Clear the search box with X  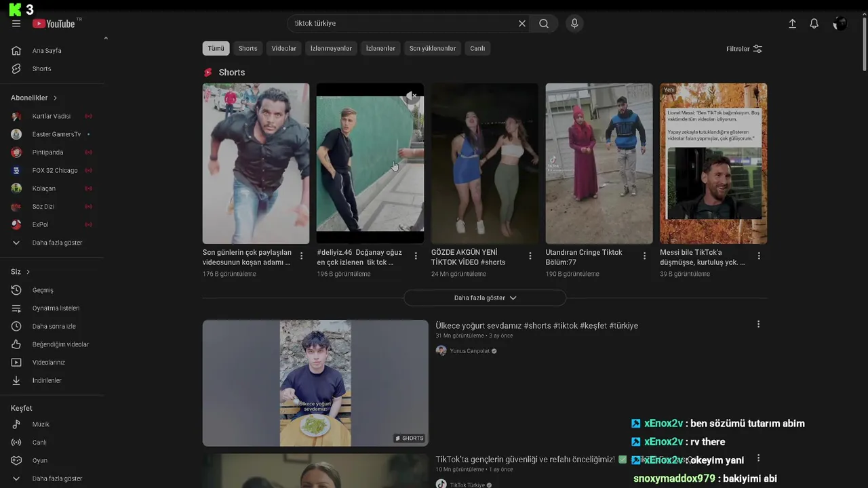pyautogui.click(x=522, y=23)
